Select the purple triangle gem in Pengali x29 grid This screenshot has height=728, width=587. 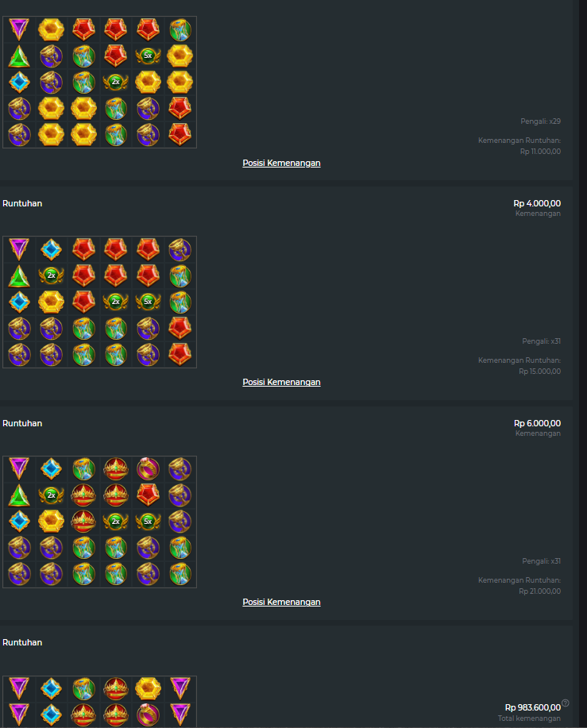(x=19, y=29)
